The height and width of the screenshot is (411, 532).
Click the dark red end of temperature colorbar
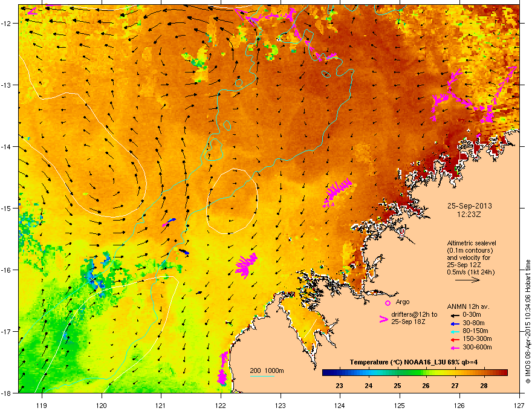[503, 373]
